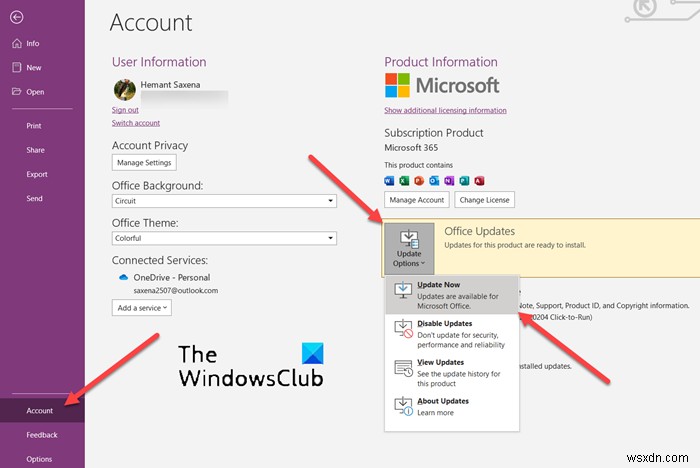This screenshot has width=700, height=468.
Task: Click the Switch account link
Action: 136,123
